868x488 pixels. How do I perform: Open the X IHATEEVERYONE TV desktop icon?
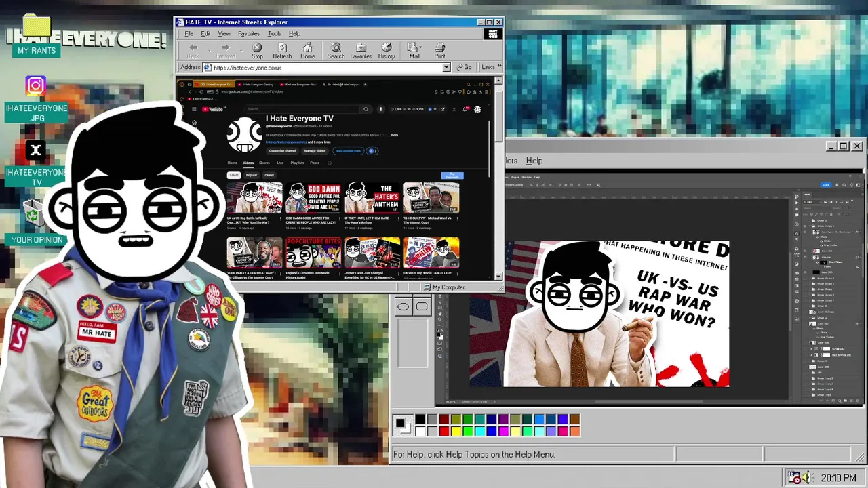[x=36, y=163]
